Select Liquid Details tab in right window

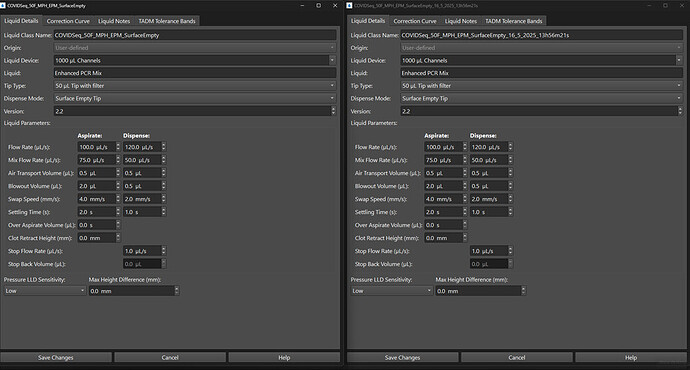coord(368,21)
